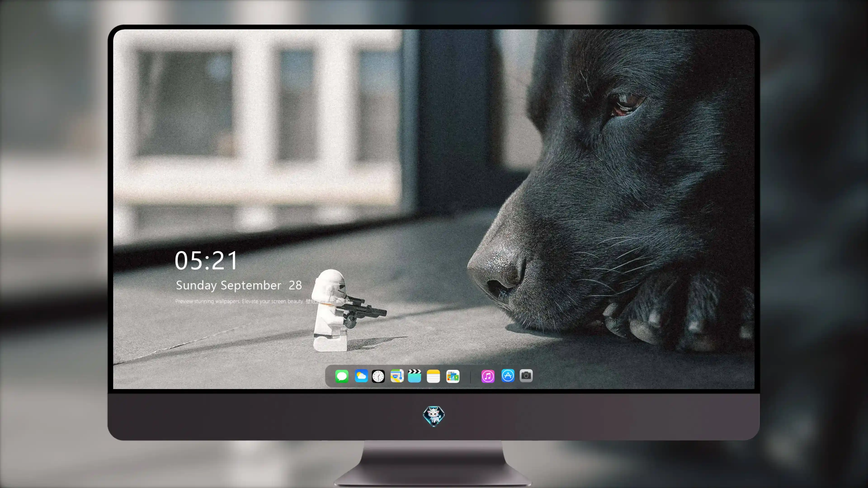This screenshot has height=488, width=868.
Task: Launch the pink iTunes music app
Action: (488, 376)
